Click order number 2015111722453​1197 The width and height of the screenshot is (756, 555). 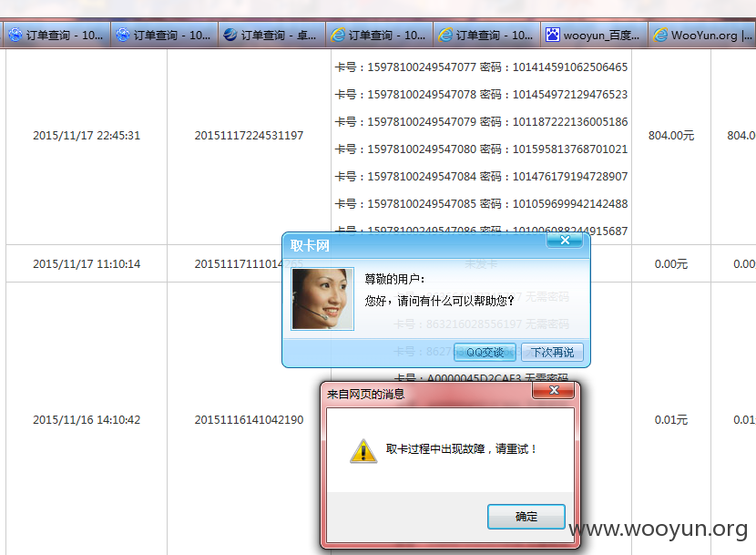click(249, 136)
